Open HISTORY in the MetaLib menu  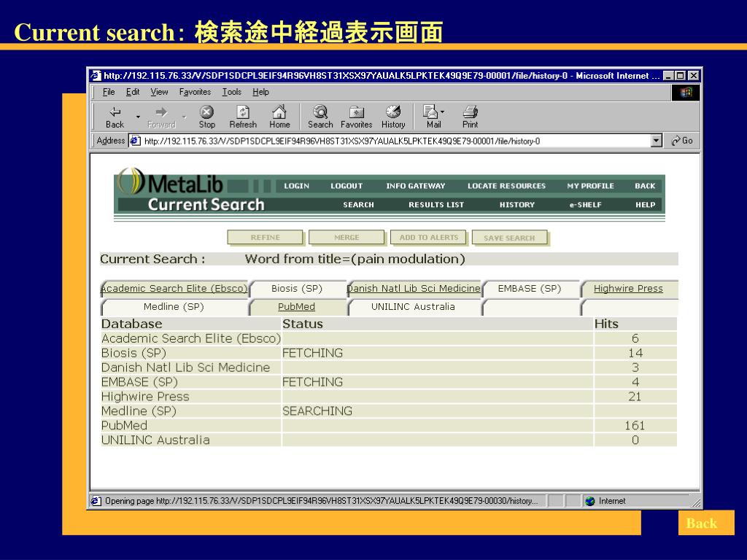pos(517,205)
